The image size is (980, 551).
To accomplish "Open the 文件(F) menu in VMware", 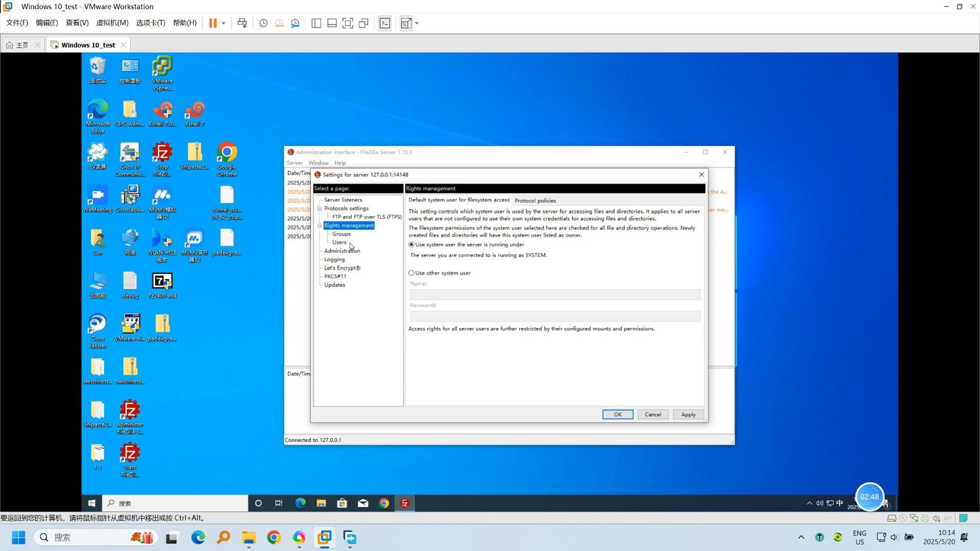I will [17, 23].
